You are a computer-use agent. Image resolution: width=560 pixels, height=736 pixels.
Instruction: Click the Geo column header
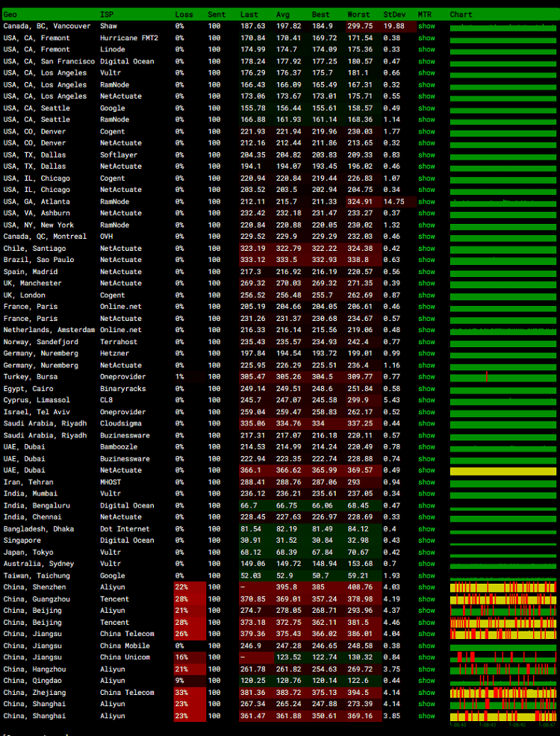point(10,14)
